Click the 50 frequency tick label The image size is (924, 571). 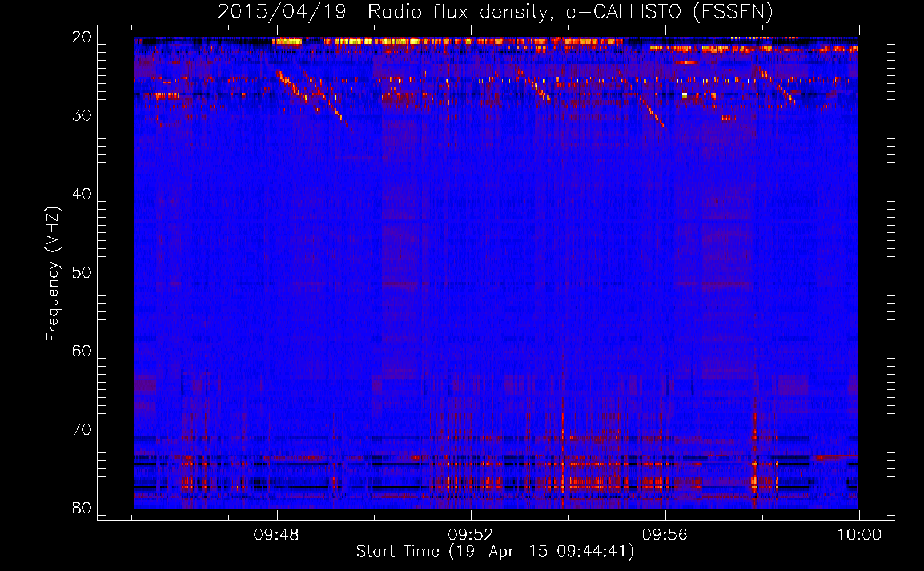(82, 272)
